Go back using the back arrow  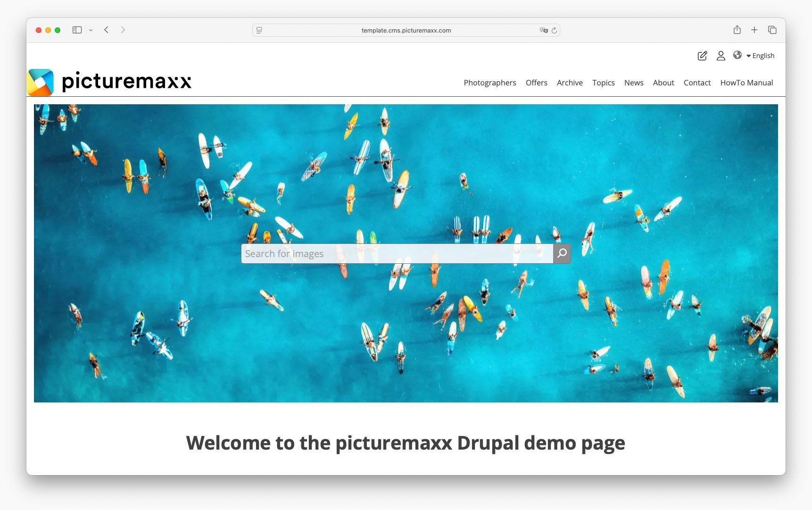[106, 29]
